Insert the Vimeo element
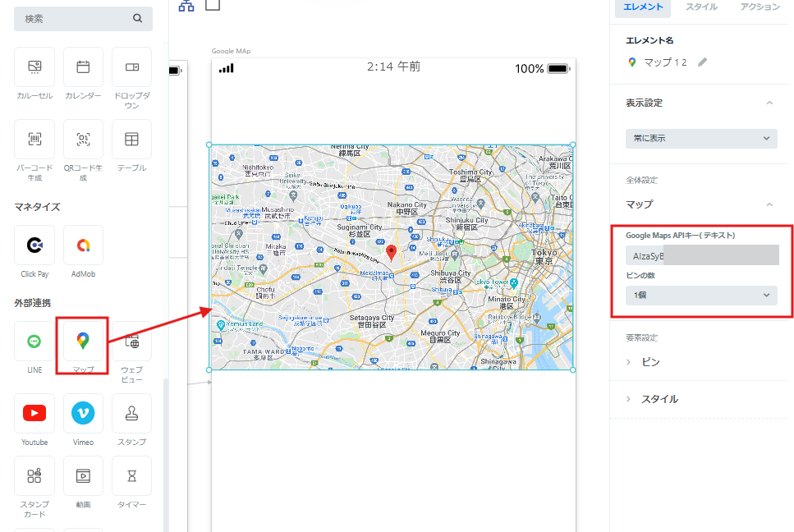The height and width of the screenshot is (532, 794). click(83, 414)
